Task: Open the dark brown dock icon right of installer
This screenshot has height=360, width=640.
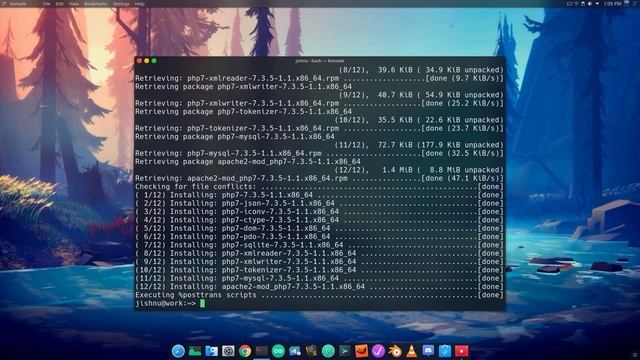Action: click(x=311, y=351)
